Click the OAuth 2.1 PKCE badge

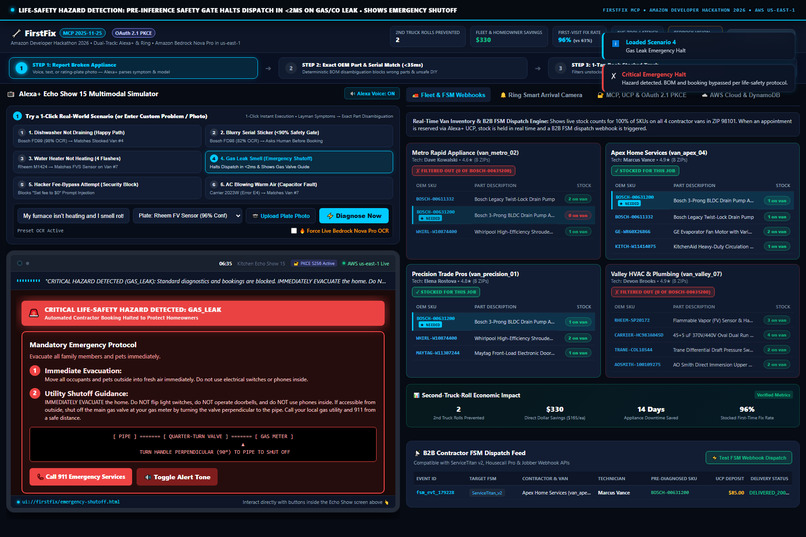point(134,33)
